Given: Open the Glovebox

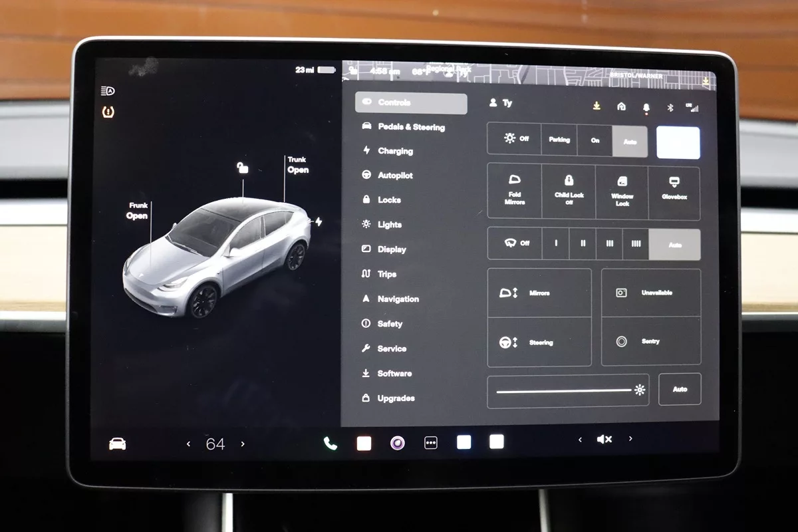Looking at the screenshot, I should point(674,192).
